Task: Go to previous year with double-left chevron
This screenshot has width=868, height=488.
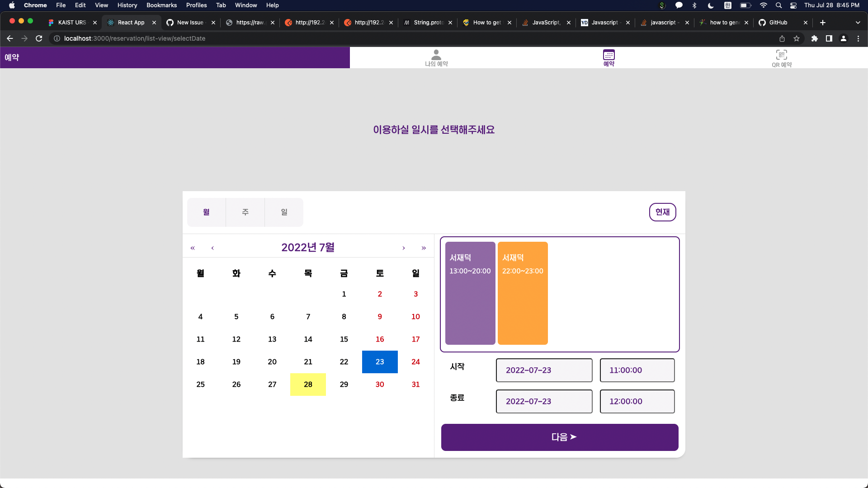Action: (x=193, y=248)
